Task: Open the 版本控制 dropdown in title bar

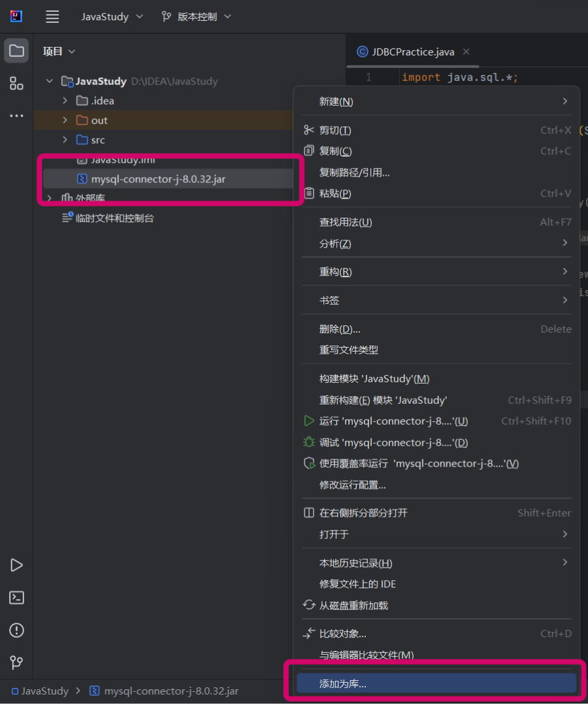Action: click(196, 16)
